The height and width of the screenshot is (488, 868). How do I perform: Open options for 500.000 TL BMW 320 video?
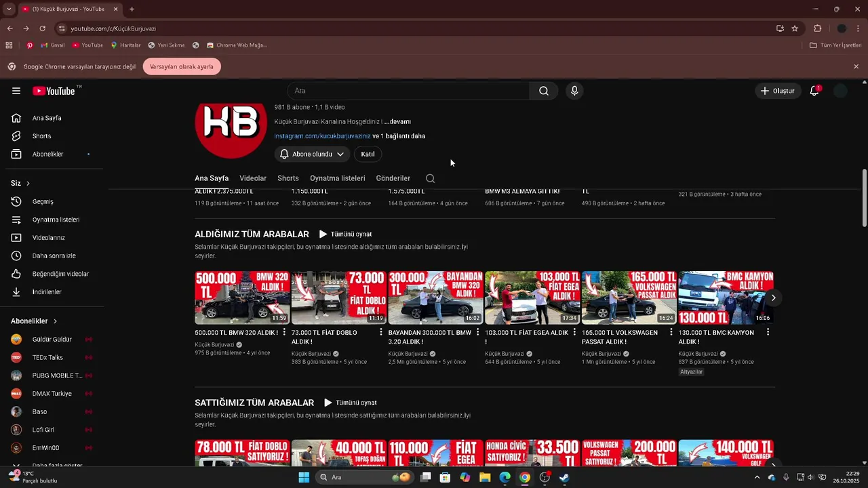[284, 332]
